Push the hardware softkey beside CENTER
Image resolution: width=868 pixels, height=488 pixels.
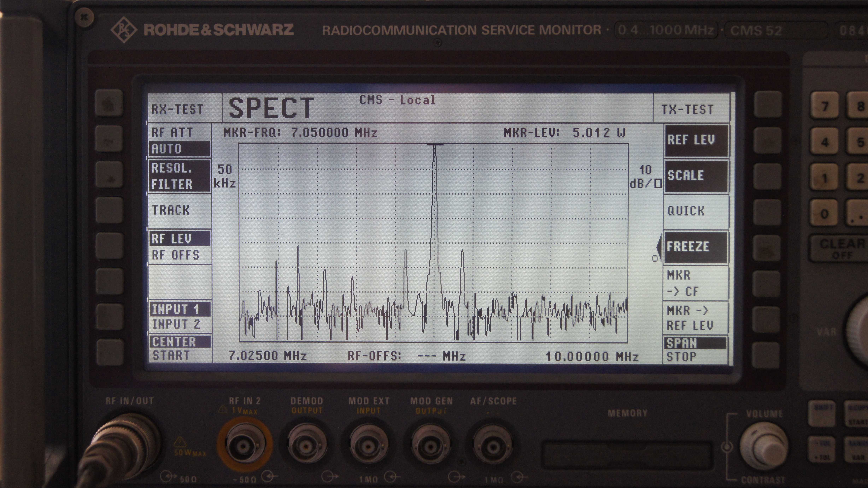(110, 352)
